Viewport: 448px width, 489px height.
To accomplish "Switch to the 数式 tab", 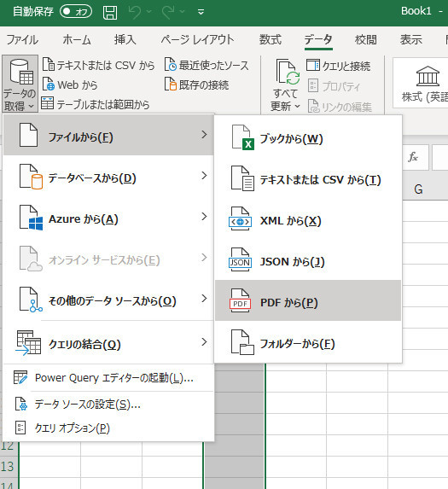I will pyautogui.click(x=271, y=40).
